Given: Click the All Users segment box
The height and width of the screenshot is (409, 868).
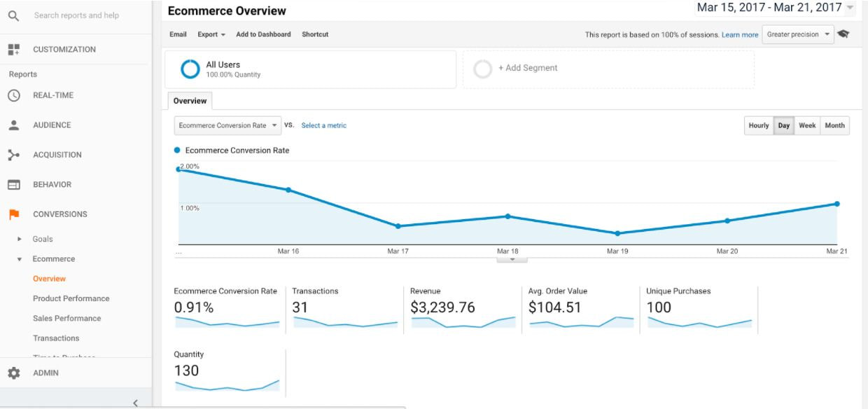Looking at the screenshot, I should click(x=311, y=69).
